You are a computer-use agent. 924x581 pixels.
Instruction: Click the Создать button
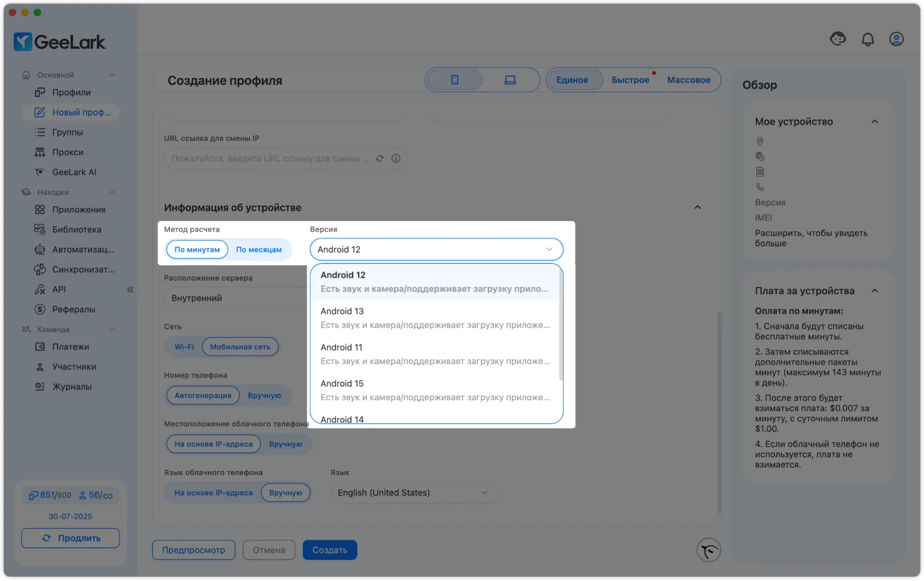330,550
